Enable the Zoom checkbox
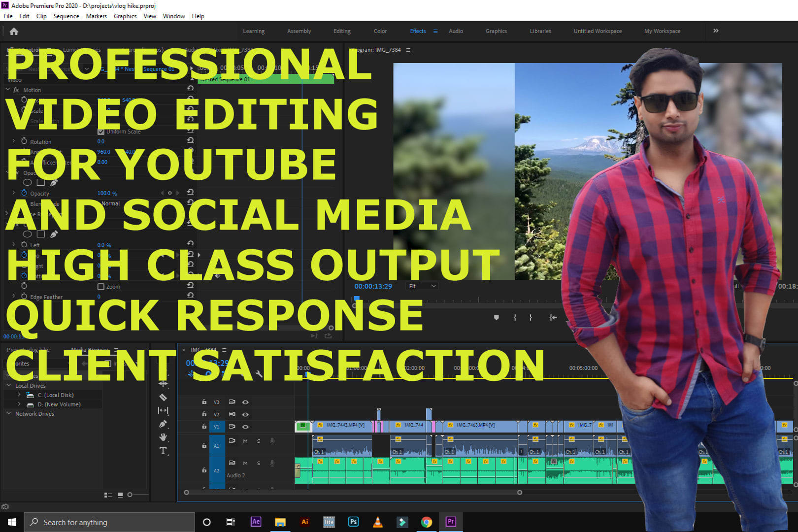The width and height of the screenshot is (798, 532). [101, 287]
